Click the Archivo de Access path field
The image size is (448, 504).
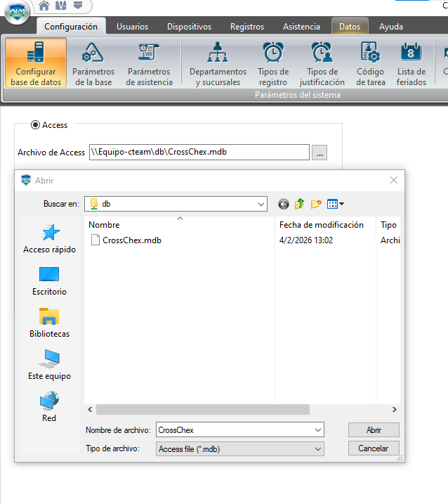(x=199, y=152)
